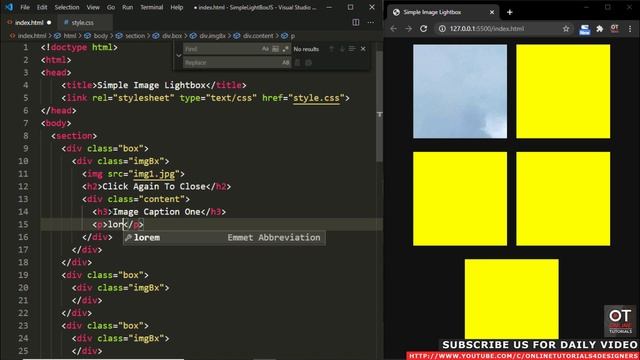Click the VS Code logo icon

[9, 7]
